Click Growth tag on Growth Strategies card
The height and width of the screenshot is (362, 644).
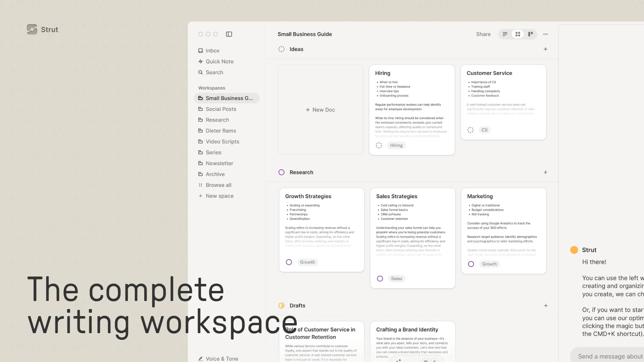tap(307, 262)
